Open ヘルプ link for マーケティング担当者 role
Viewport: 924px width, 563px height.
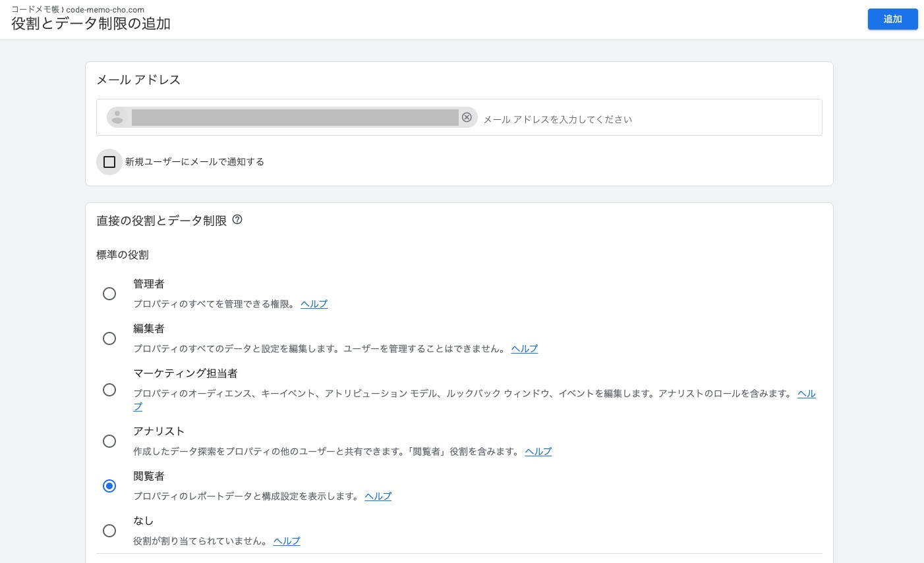click(807, 394)
